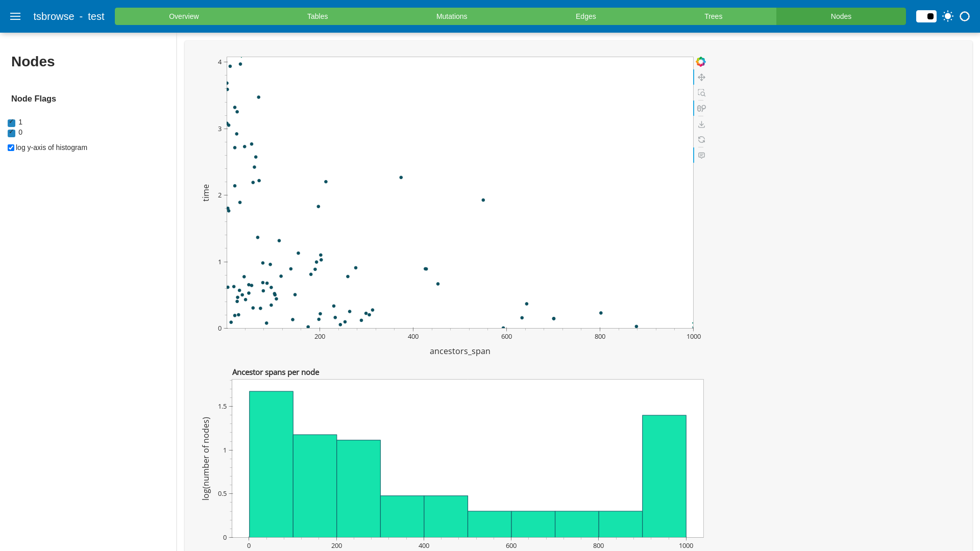Click the tallest first histogram bar
Image resolution: width=980 pixels, height=551 pixels.
point(271,464)
